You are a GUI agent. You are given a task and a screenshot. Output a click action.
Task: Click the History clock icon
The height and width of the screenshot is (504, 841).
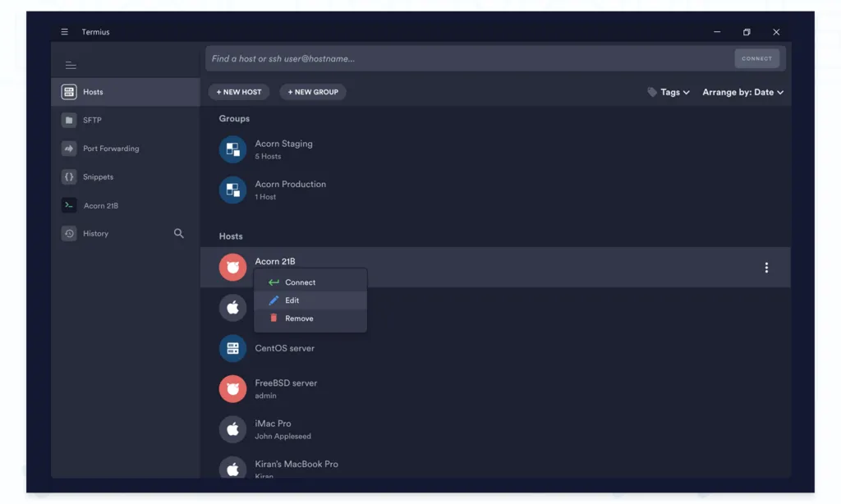click(x=69, y=234)
